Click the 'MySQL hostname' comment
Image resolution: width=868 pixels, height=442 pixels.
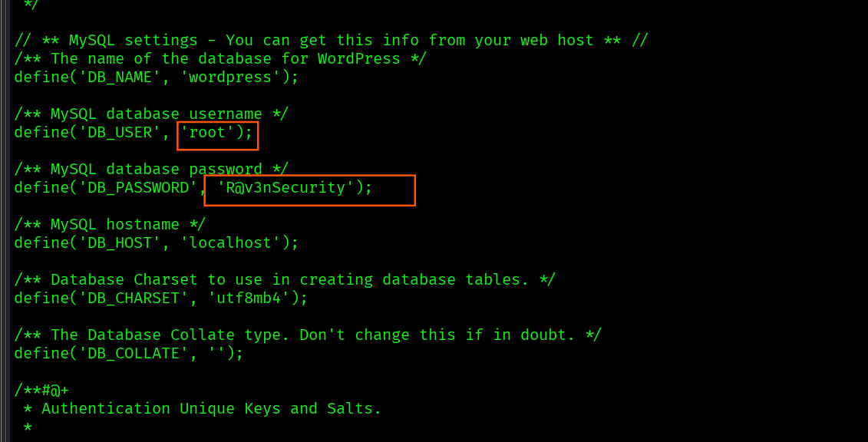click(x=110, y=225)
